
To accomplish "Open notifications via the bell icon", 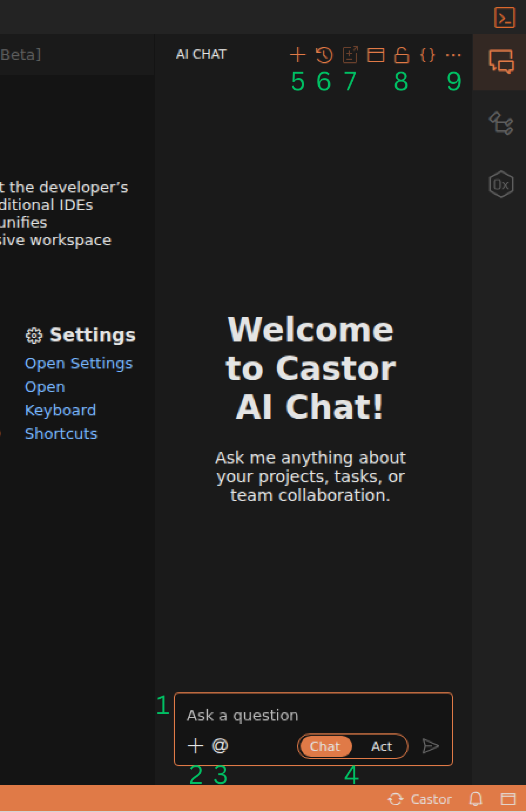I will coord(476,799).
